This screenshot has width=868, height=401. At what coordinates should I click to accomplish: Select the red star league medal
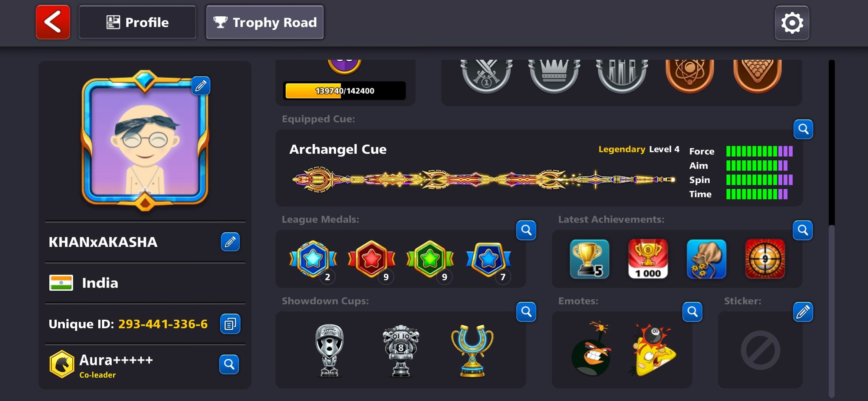[x=371, y=260]
